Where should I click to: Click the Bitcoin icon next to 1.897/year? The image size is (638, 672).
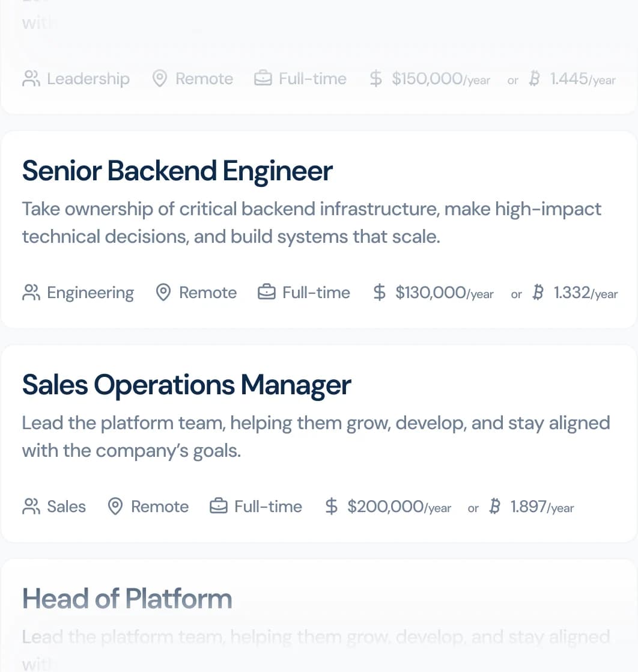point(495,506)
